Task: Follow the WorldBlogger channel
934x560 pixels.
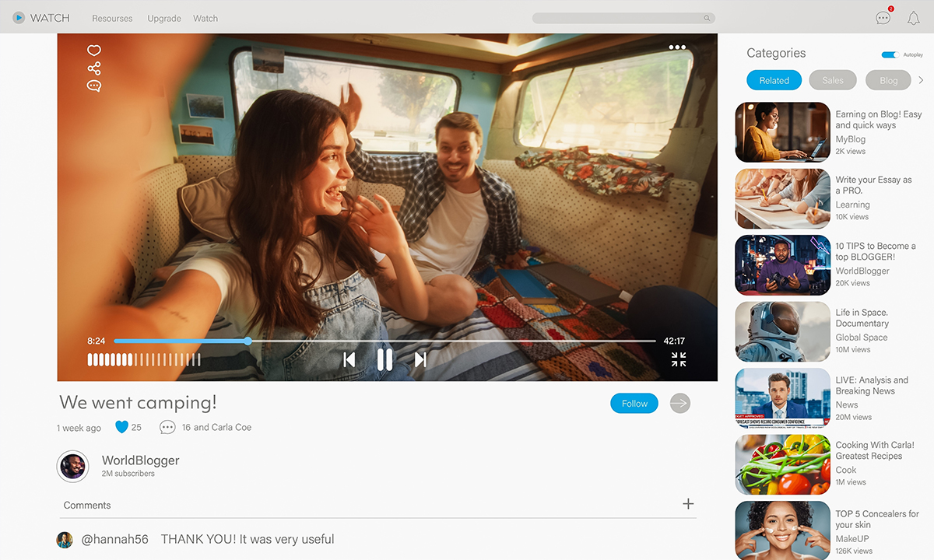Action: [634, 404]
